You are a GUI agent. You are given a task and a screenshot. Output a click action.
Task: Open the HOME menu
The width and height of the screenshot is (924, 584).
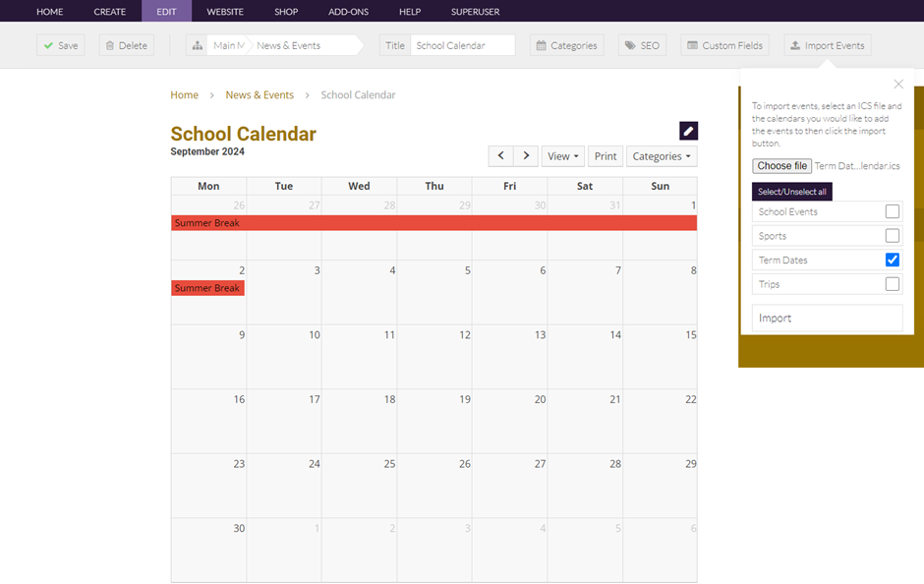[x=49, y=11]
